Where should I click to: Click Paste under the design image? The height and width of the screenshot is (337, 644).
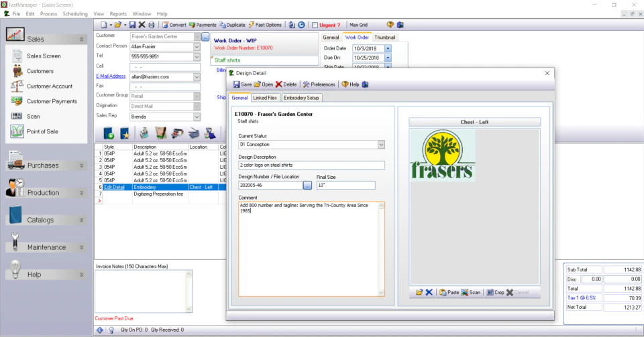(x=449, y=293)
